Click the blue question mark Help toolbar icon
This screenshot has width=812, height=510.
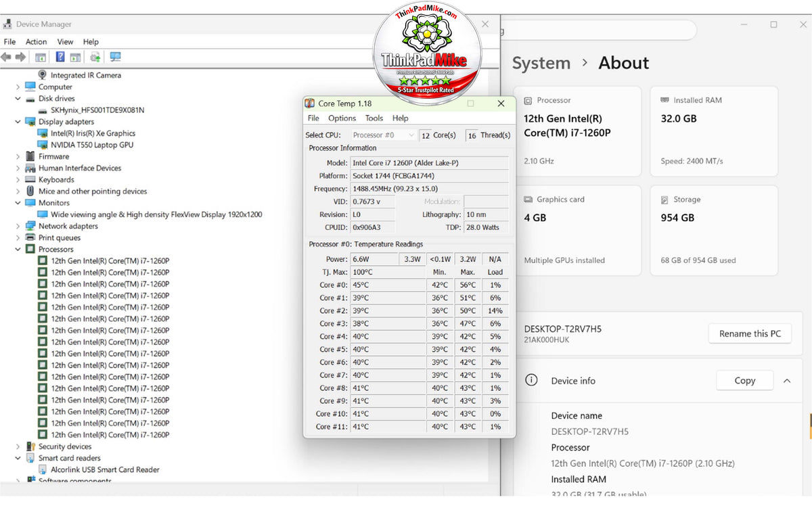click(x=61, y=57)
